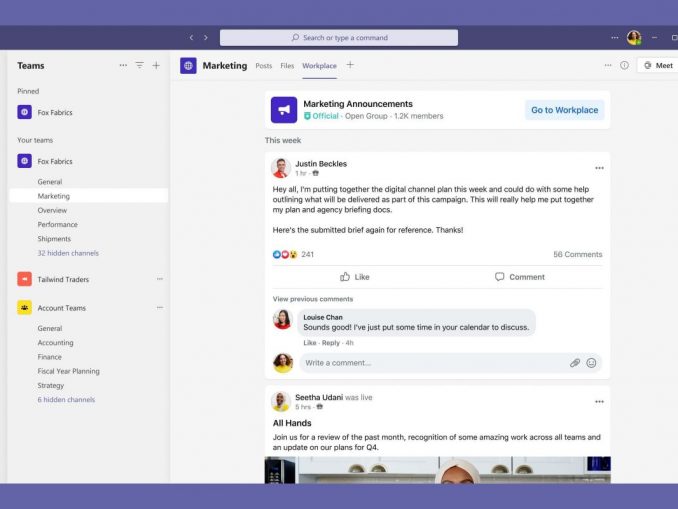Click the pinned Fox Fabrics team icon

click(x=25, y=112)
